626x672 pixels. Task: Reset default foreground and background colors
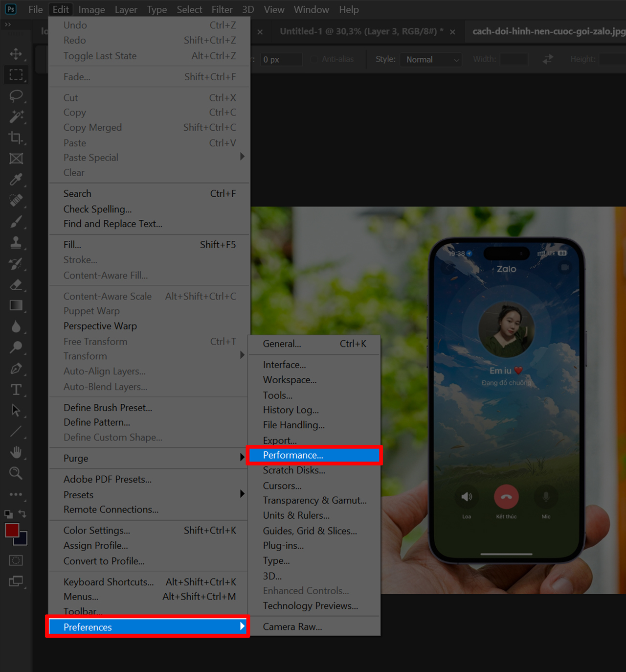(9, 514)
